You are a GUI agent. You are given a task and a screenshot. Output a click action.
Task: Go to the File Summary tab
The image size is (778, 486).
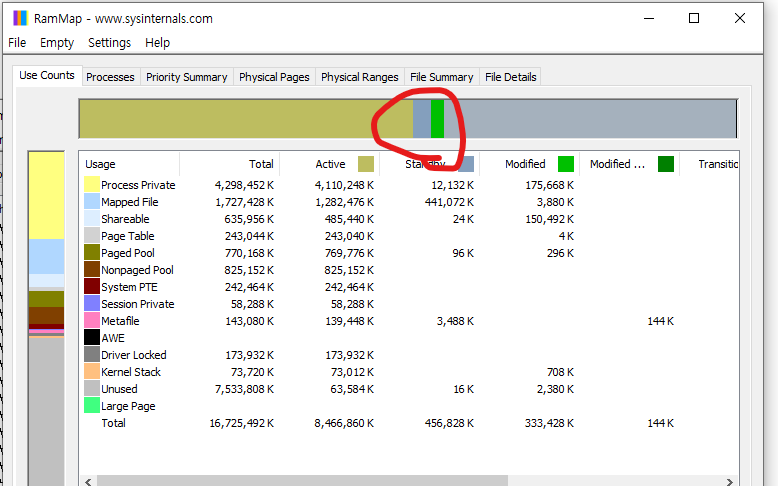(x=441, y=77)
